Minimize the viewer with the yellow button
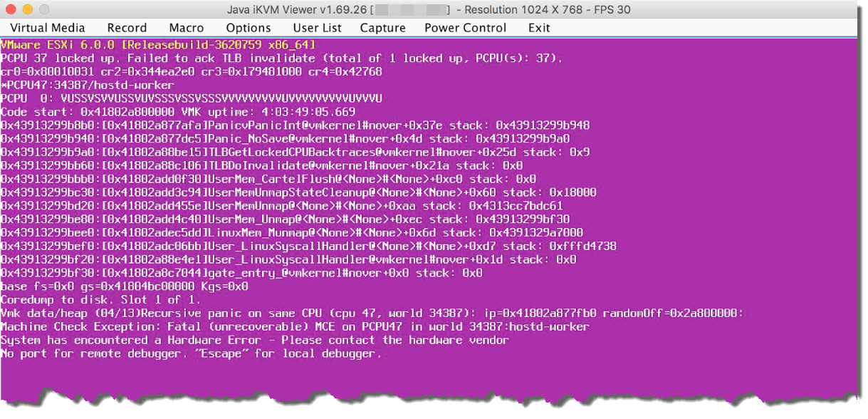This screenshot has height=419, width=868. (x=27, y=9)
